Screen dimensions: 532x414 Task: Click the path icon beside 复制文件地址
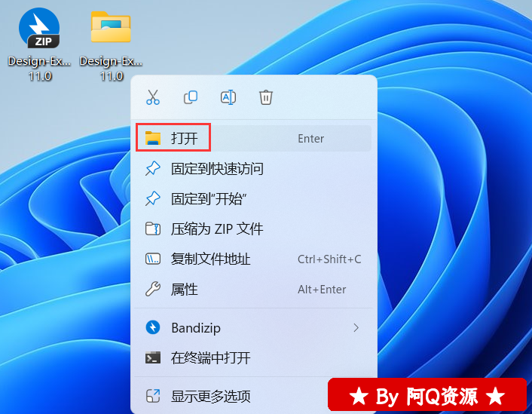[153, 259]
